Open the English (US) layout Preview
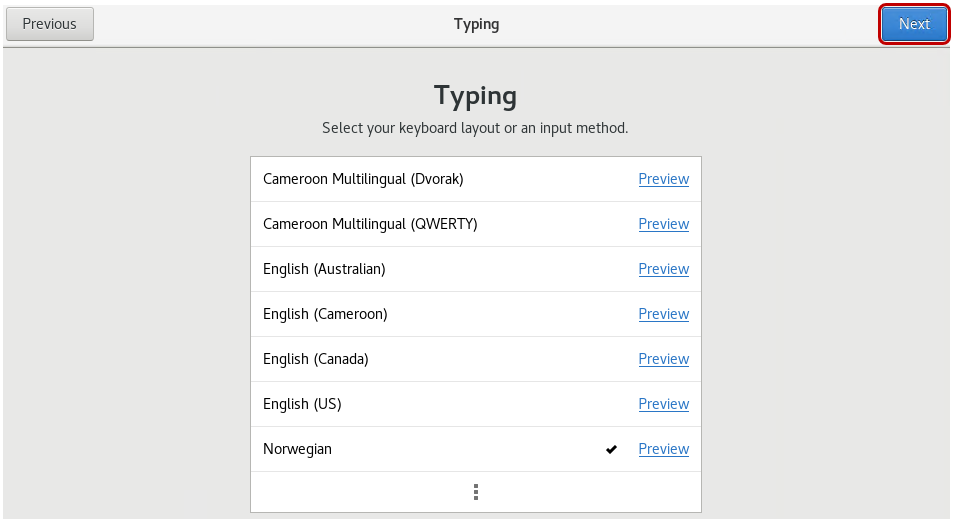The image size is (954, 524). (x=663, y=404)
